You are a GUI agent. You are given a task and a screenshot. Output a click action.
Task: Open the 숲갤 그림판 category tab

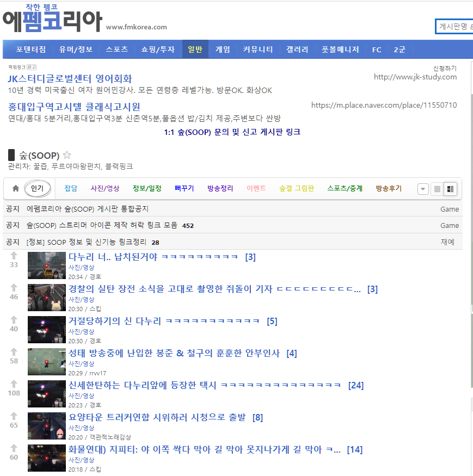(x=297, y=189)
